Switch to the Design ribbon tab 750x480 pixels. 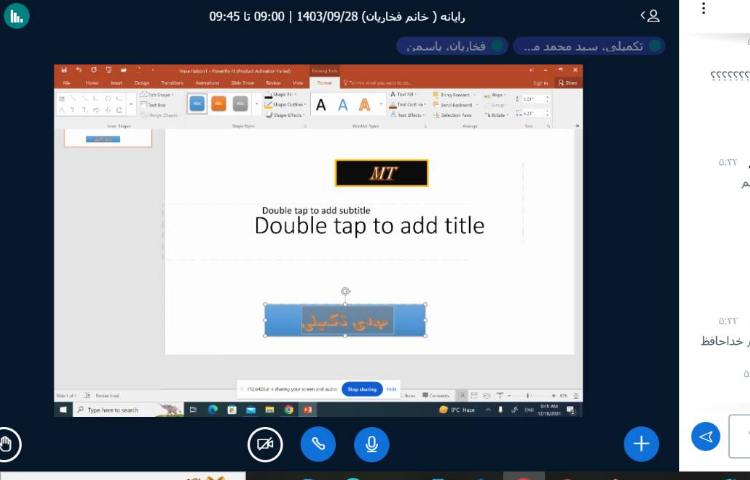pyautogui.click(x=142, y=83)
